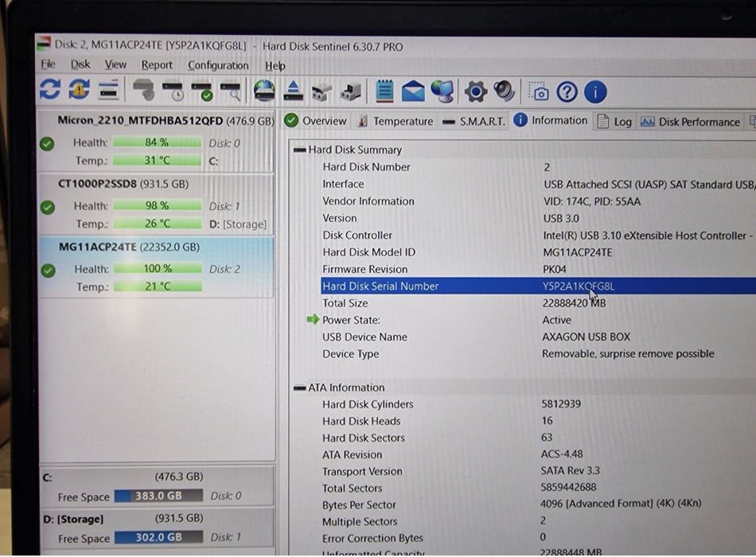Click green arrow beside Power State
756x557 pixels.
tap(313, 319)
